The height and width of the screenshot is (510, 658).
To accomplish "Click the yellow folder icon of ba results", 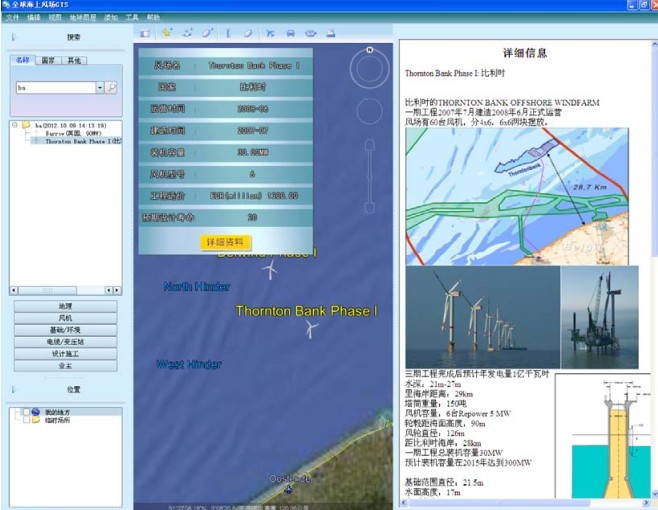I will 26,125.
